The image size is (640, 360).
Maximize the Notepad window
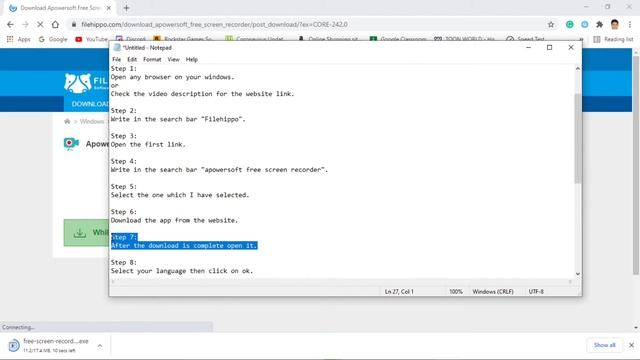(x=549, y=47)
